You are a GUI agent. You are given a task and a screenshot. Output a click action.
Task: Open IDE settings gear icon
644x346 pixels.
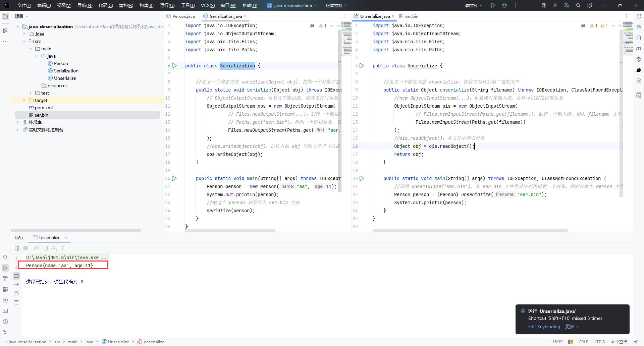[590, 5]
